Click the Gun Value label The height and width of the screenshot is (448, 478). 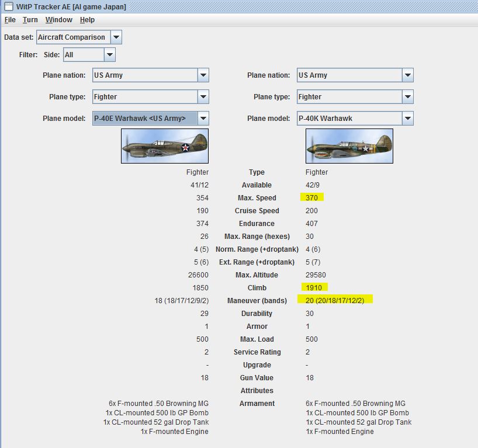[x=257, y=377]
